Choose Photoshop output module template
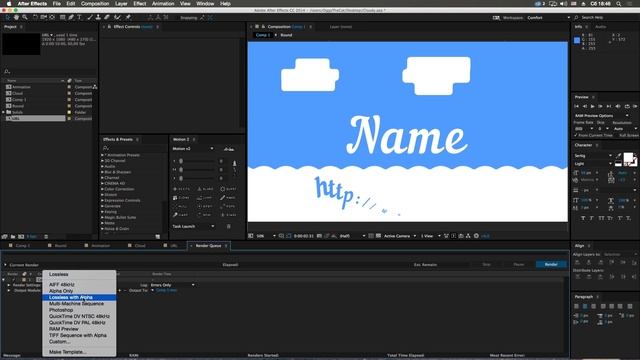 [x=79, y=310]
